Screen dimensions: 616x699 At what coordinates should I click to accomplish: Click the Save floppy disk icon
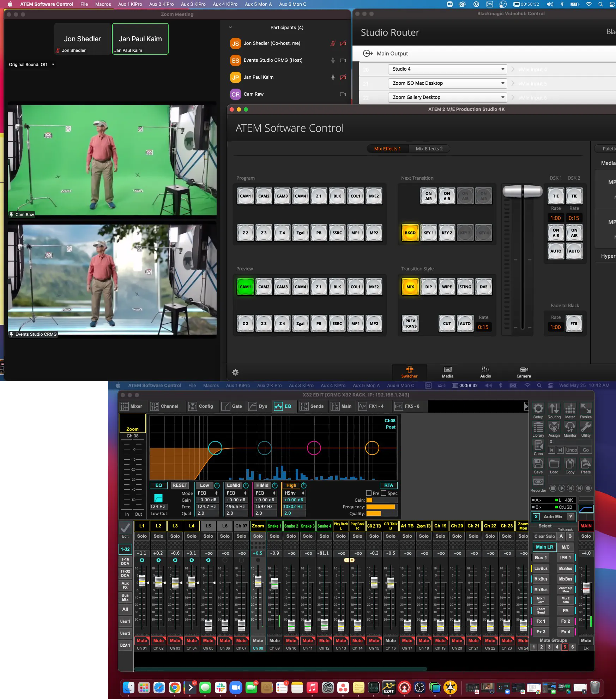coord(538,464)
